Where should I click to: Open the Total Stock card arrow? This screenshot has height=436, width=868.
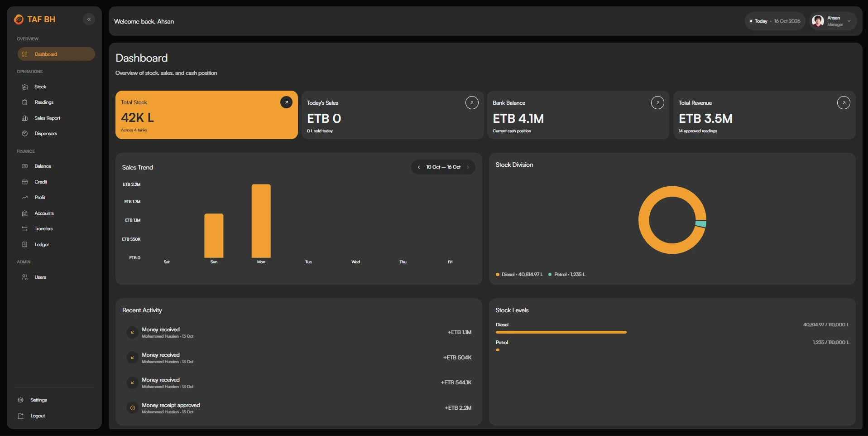[286, 102]
